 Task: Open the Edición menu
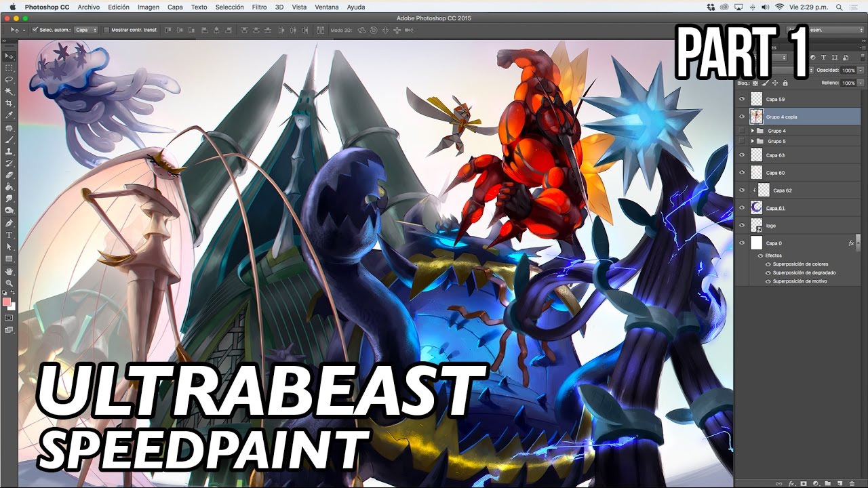[x=119, y=7]
